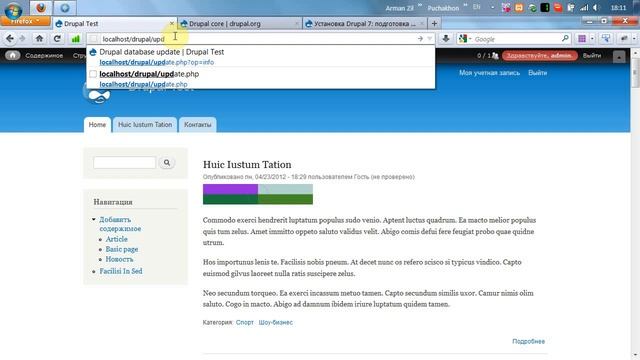Open the address bar history dropdown arrow
Viewport: 640px width, 360px height.
tap(429, 39)
